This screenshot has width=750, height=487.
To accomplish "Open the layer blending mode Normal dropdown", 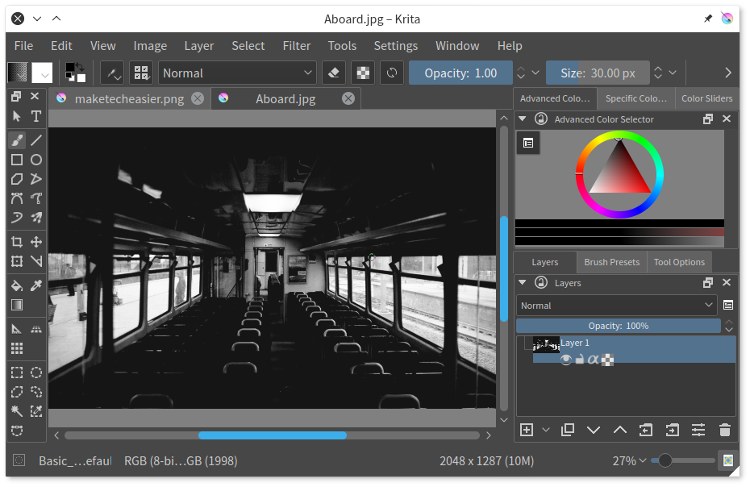I will pos(616,306).
